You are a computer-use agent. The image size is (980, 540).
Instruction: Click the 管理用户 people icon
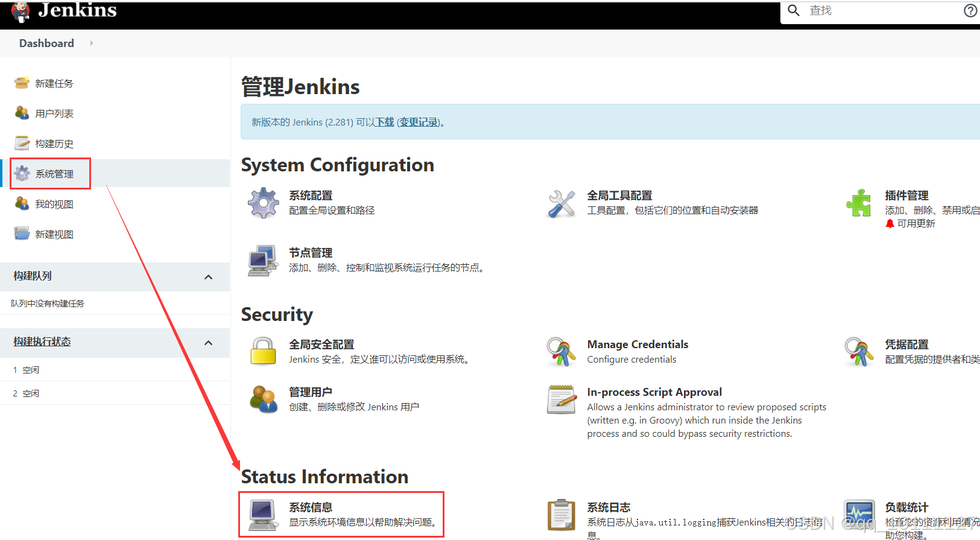(264, 399)
